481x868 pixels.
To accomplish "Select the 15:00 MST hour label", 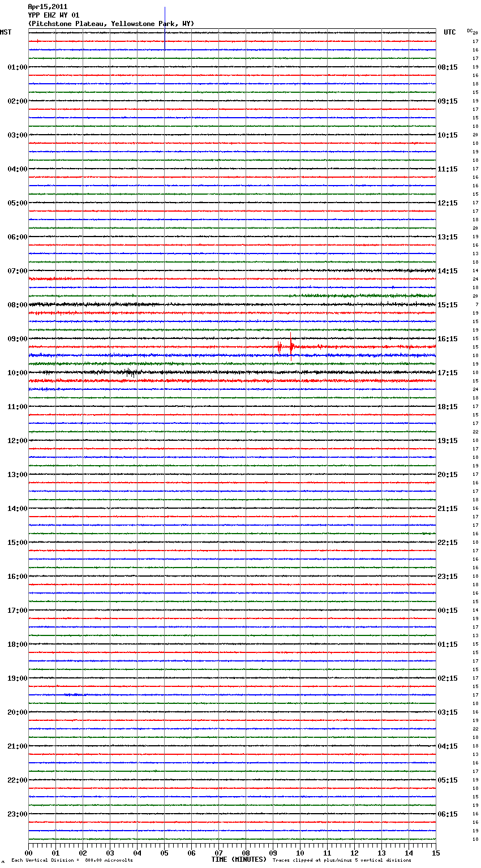I will point(18,543).
